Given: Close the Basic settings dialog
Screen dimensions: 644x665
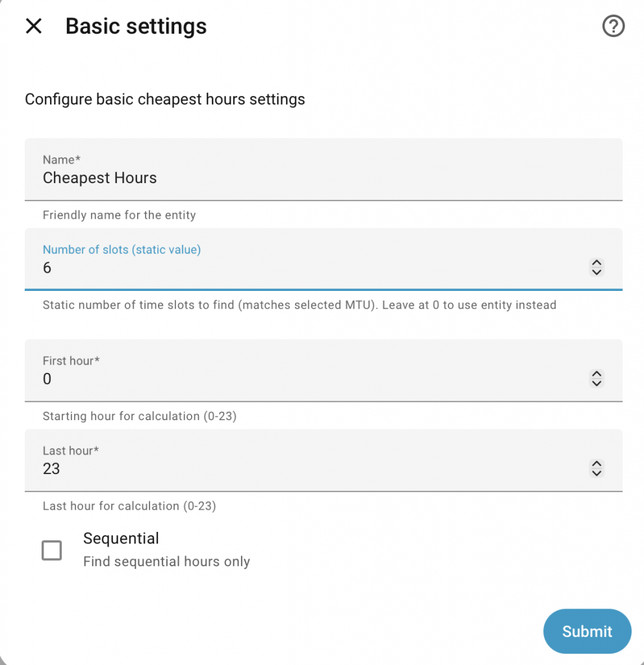Looking at the screenshot, I should tap(33, 27).
